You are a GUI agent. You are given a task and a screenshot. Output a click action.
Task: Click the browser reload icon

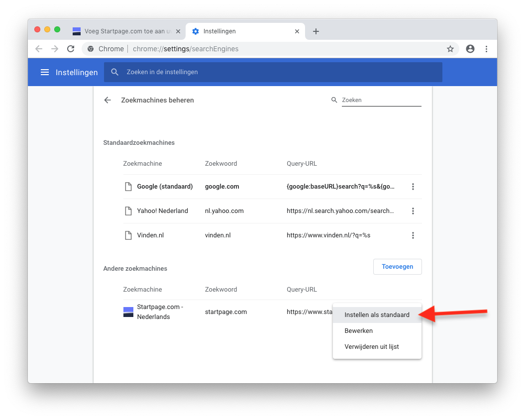click(71, 49)
